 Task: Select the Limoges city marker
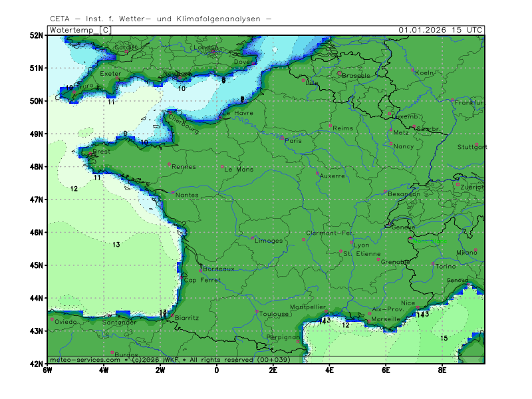253,238
